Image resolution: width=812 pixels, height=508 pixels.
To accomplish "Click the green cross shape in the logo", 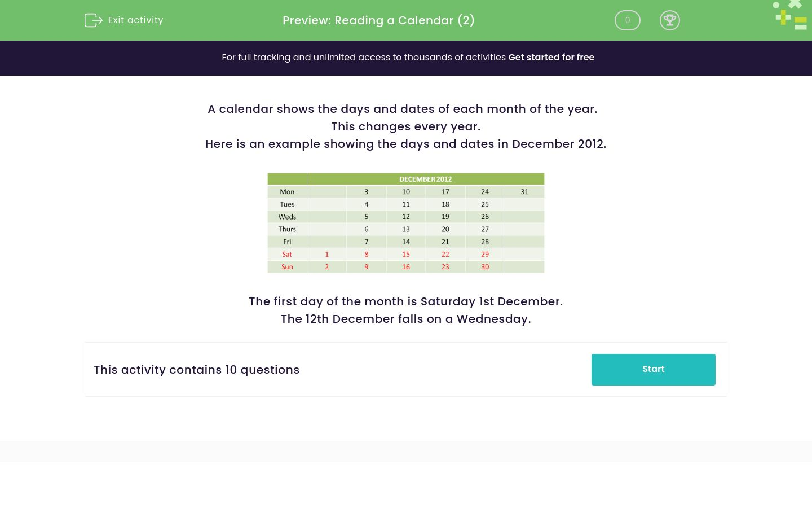I will [x=783, y=17].
